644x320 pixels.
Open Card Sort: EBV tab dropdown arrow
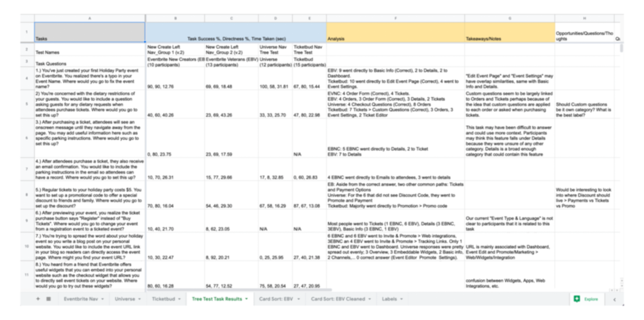tap(298, 299)
